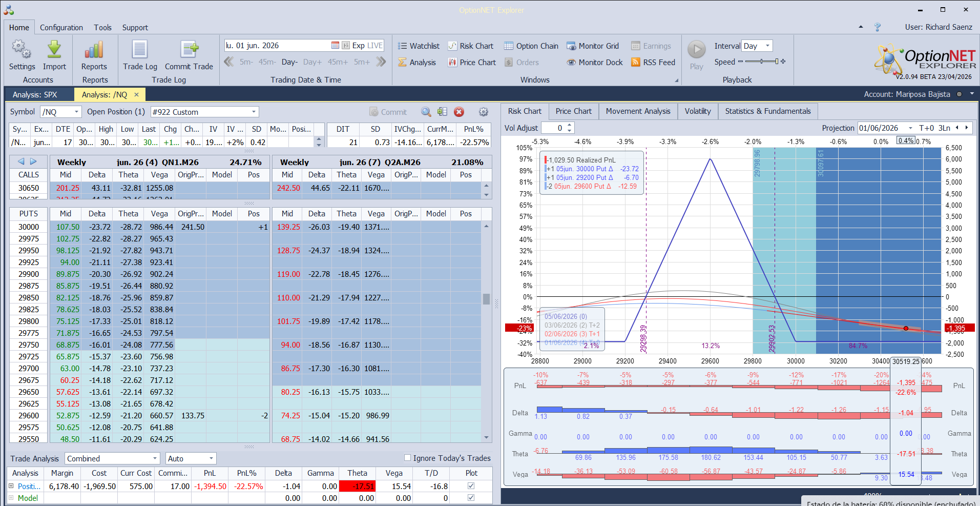Collapse the ribbon with the up arrow
This screenshot has width=980, height=506.
click(861, 27)
